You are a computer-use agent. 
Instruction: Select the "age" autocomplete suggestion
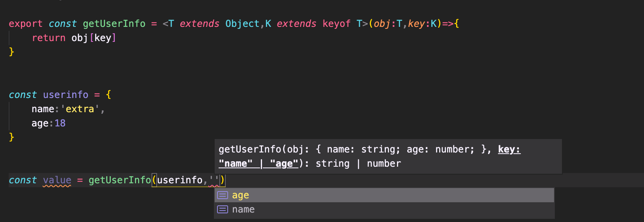click(384, 195)
